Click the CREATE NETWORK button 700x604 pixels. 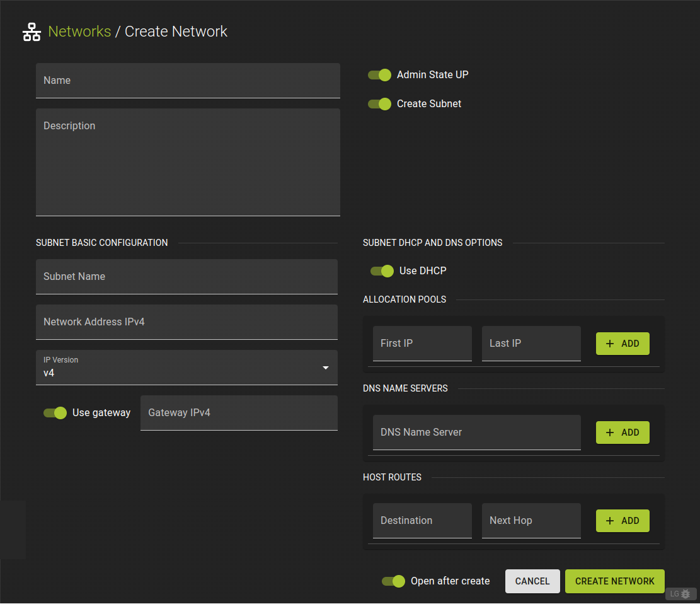(615, 581)
